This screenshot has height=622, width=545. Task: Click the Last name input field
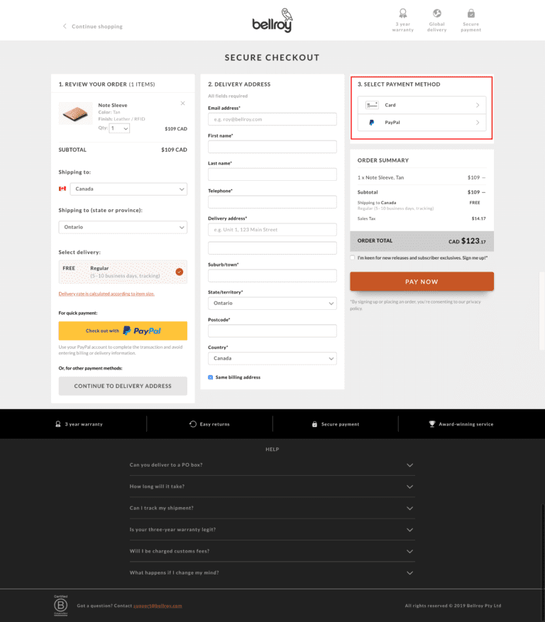pyautogui.click(x=272, y=174)
